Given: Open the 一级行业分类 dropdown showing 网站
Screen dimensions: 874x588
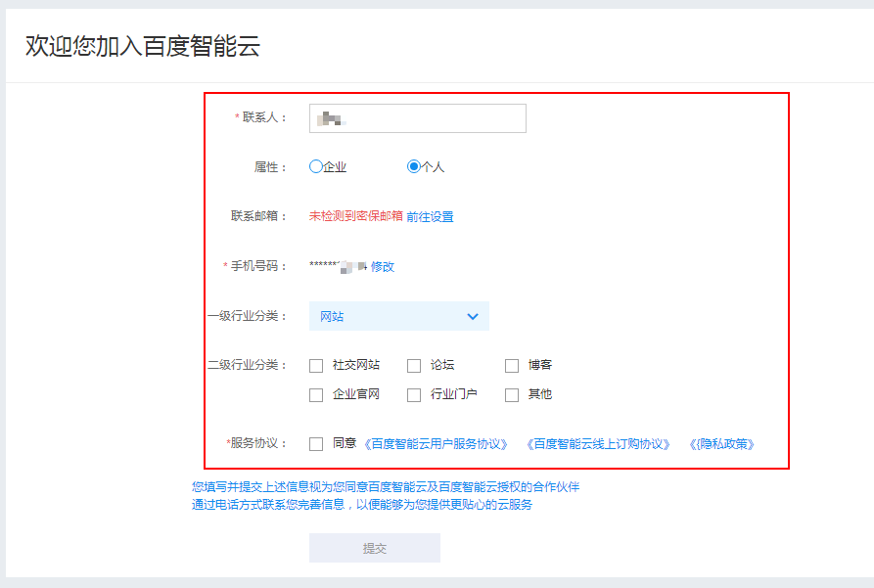Looking at the screenshot, I should [x=399, y=316].
